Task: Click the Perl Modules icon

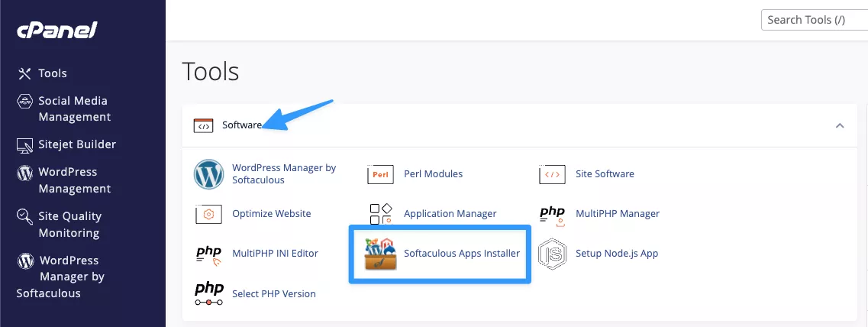Action: (x=380, y=174)
